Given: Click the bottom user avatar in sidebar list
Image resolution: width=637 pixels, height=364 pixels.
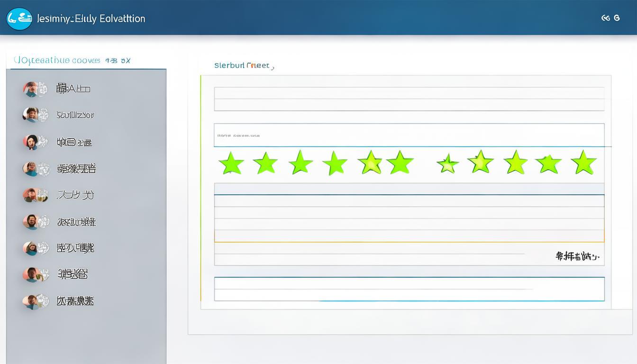Looking at the screenshot, I should click(x=31, y=301).
